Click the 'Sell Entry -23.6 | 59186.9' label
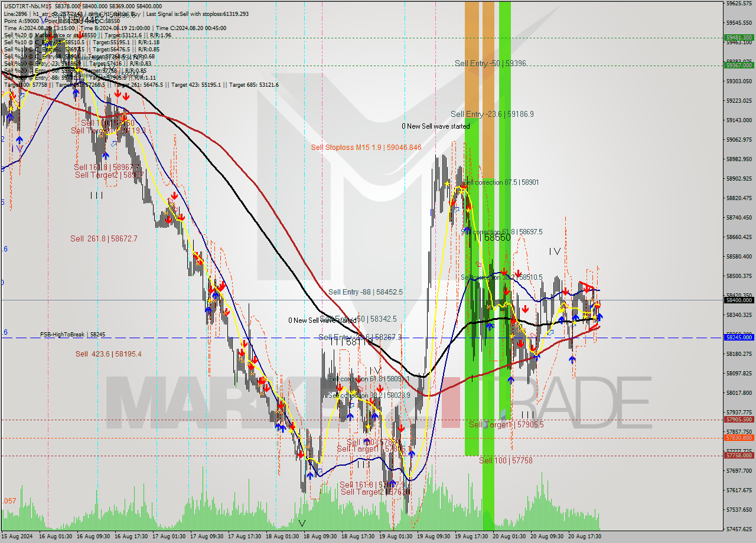This screenshot has width=756, height=543. coord(492,114)
